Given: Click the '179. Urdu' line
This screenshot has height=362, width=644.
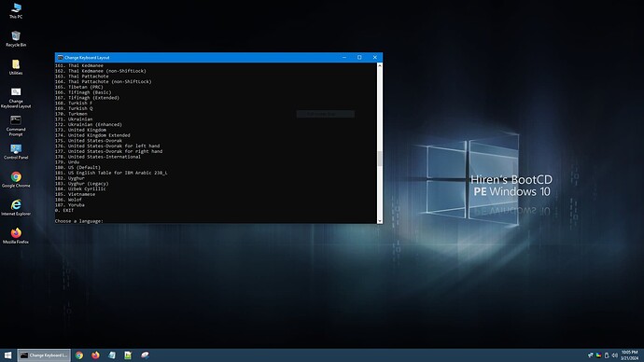Looking at the screenshot, I should coord(67,162).
